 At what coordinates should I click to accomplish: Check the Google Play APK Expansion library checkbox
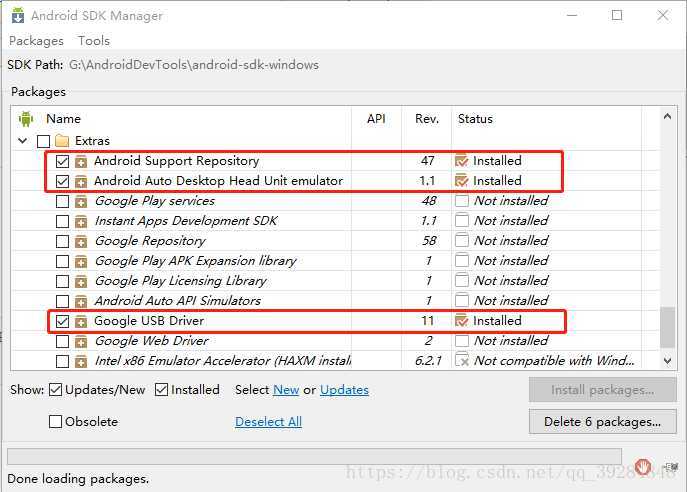[62, 262]
